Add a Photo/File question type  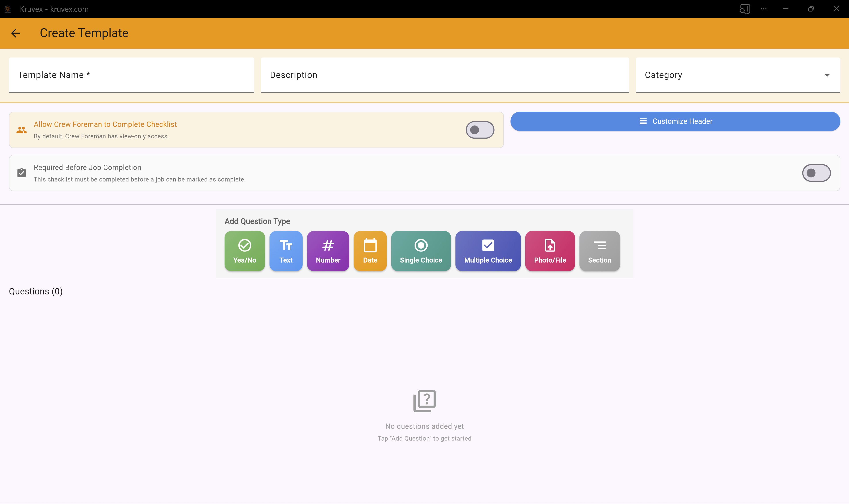click(x=549, y=251)
